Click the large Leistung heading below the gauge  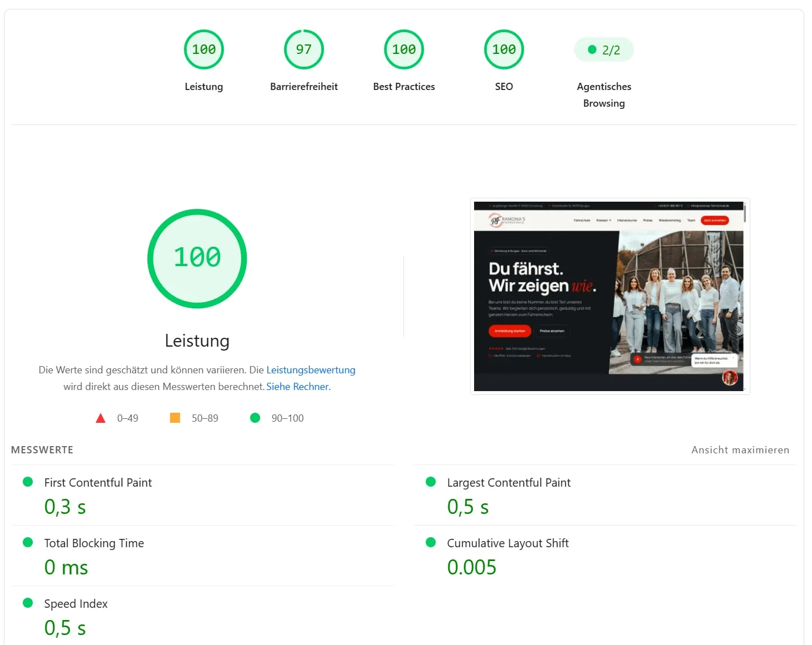click(x=197, y=341)
